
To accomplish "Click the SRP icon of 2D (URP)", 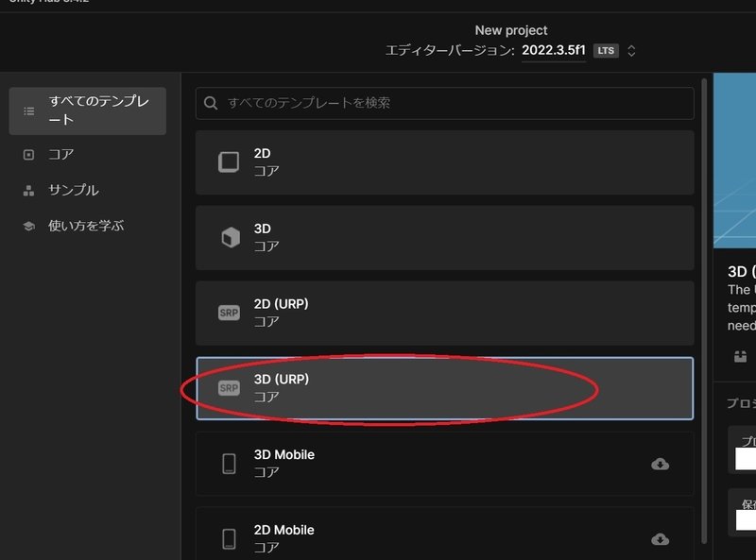I will pos(229,313).
